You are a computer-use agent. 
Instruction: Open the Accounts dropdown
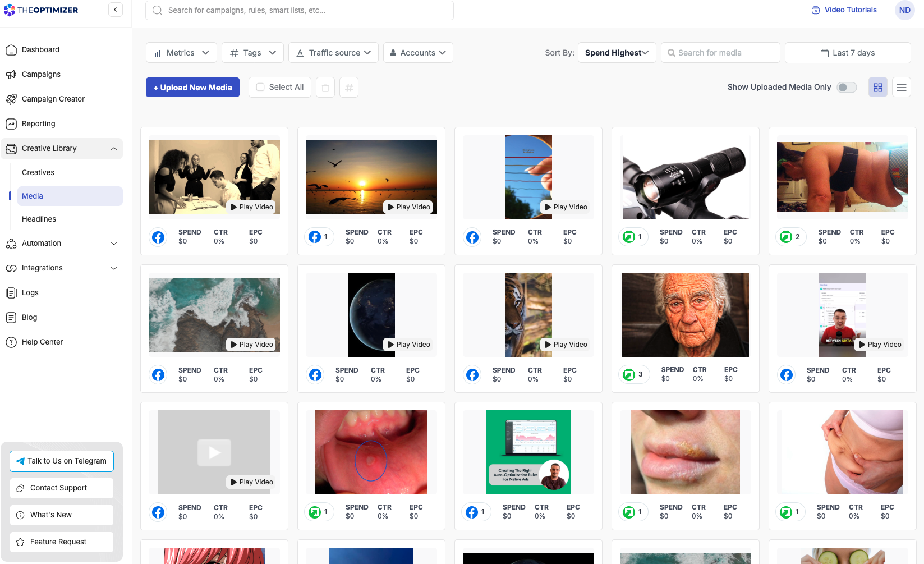click(x=418, y=53)
